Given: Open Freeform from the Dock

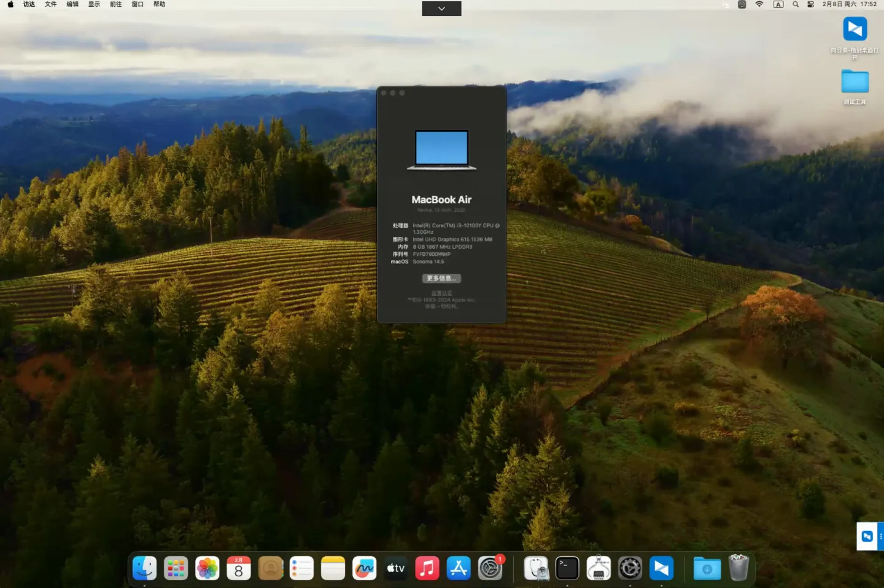Looking at the screenshot, I should click(x=364, y=568).
